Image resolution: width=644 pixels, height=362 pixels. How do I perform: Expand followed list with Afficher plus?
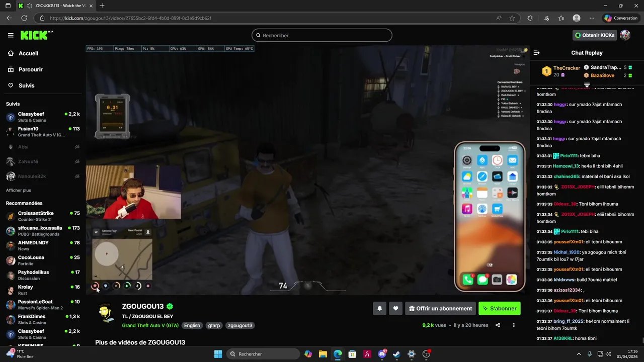[18, 191]
